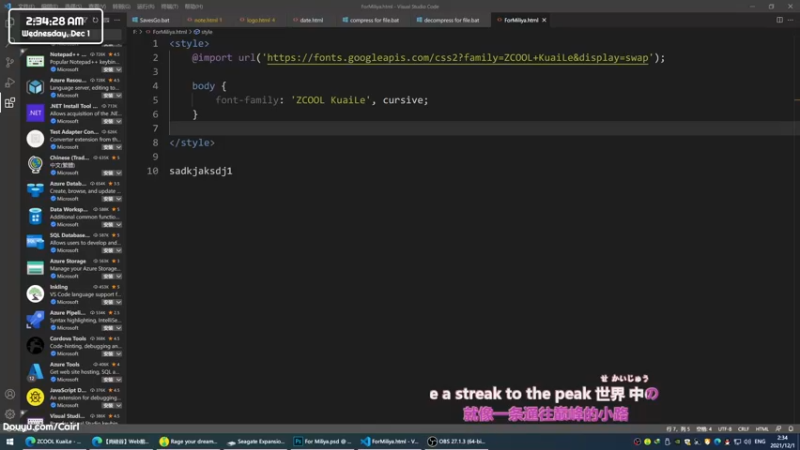Open install dropdown for Azure Databases
Screen dimensions: 800x450
coord(118,199)
